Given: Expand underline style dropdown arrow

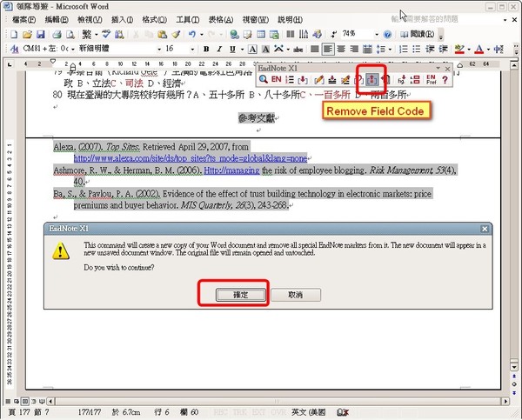Looking at the screenshot, I should click(x=242, y=50).
